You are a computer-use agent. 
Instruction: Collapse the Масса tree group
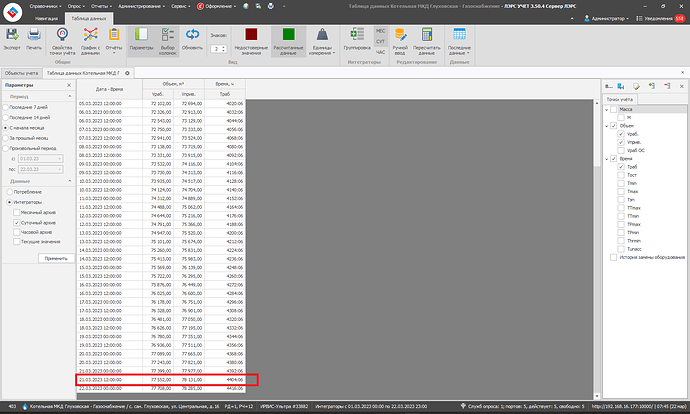[x=607, y=109]
